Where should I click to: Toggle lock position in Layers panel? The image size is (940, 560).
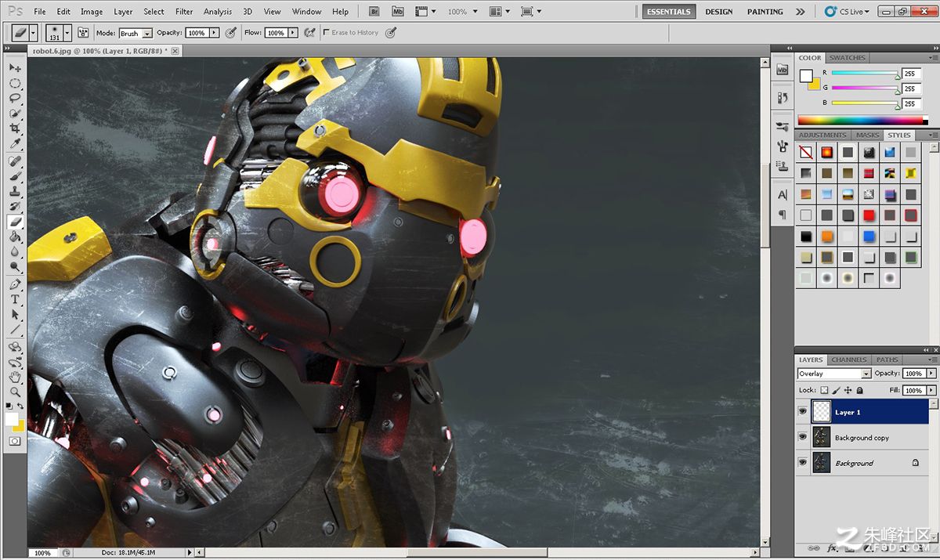pos(848,390)
